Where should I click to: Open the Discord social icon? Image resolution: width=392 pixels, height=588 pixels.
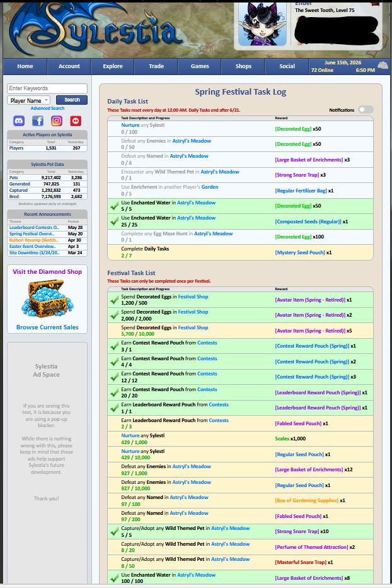(x=19, y=121)
